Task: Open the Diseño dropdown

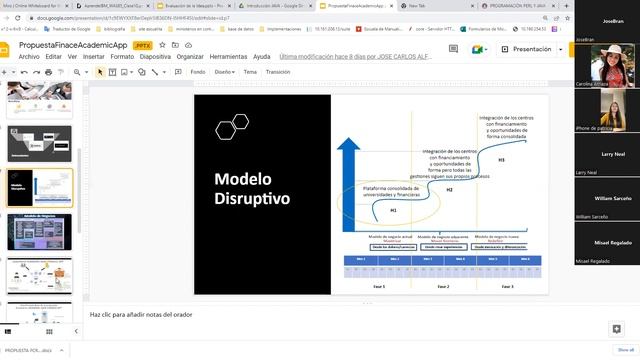Action: coord(224,72)
